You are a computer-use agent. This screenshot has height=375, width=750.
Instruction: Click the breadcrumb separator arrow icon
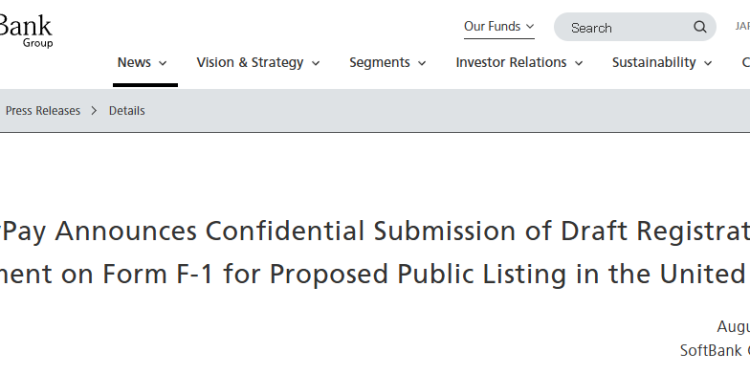click(94, 110)
